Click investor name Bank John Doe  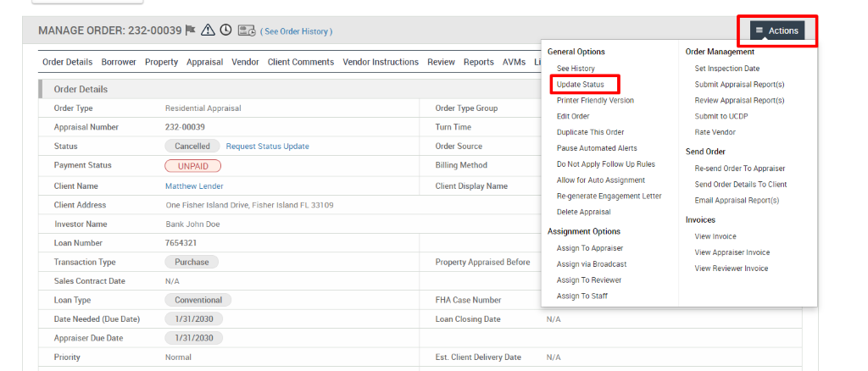tap(192, 224)
